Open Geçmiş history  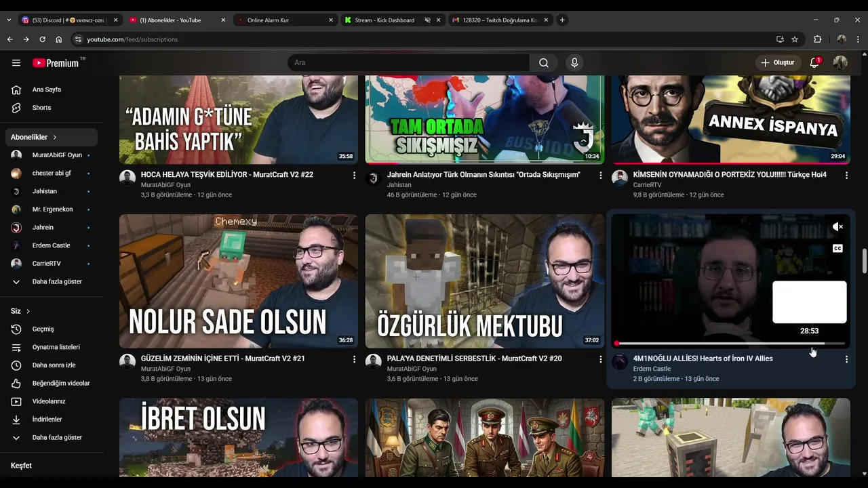53,329
